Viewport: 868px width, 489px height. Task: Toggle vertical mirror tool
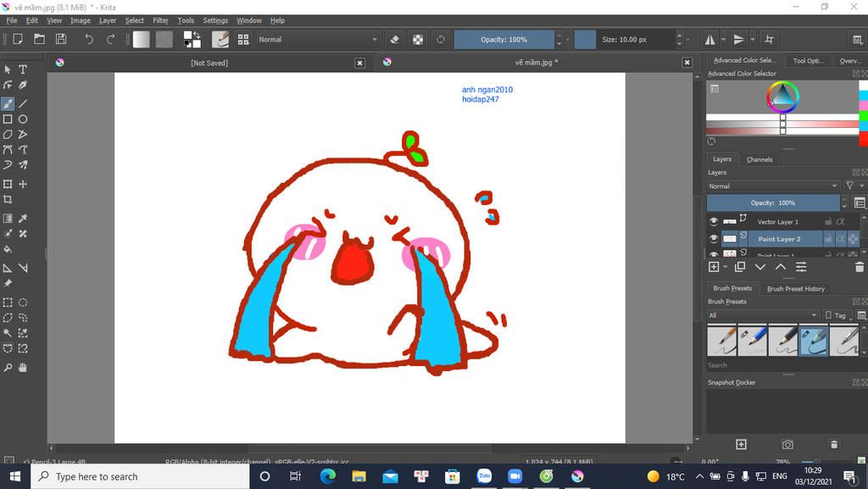[738, 39]
